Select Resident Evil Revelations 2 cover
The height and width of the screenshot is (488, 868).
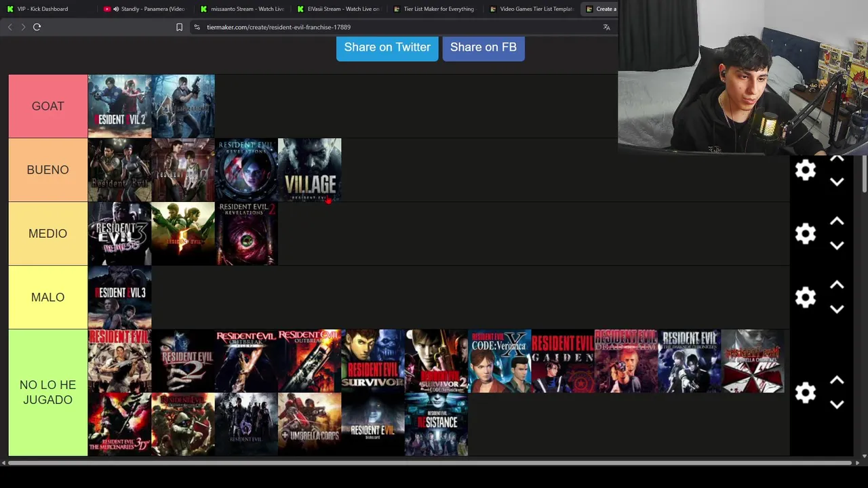pyautogui.click(x=246, y=234)
